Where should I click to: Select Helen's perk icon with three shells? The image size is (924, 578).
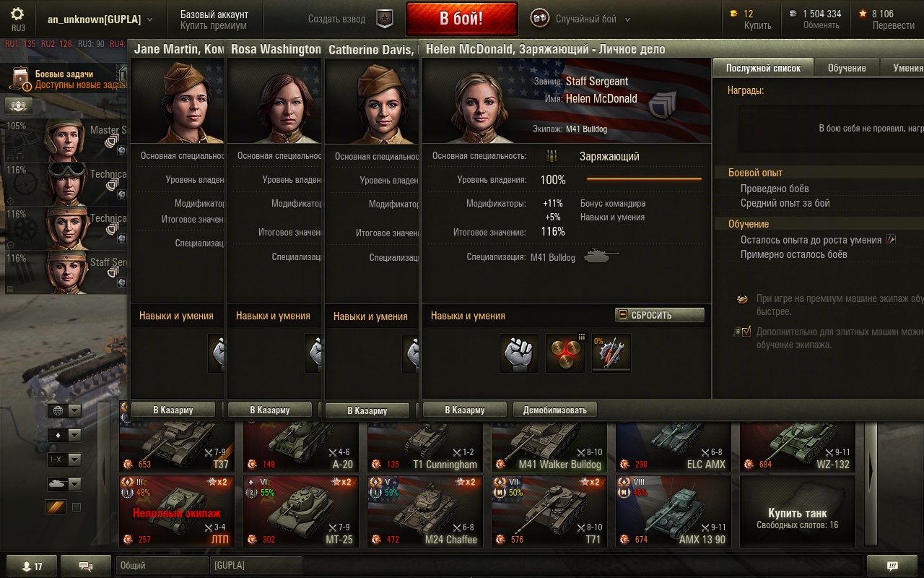[565, 353]
